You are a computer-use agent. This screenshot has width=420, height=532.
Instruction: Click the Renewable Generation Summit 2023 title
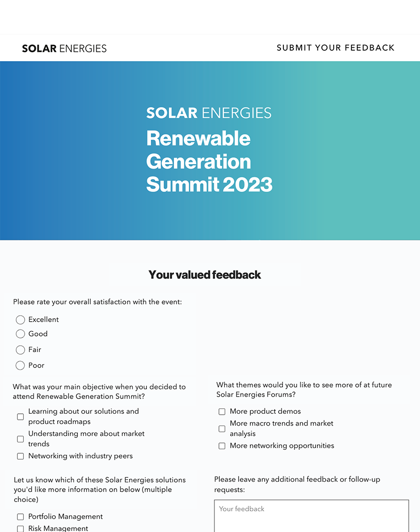click(x=209, y=161)
